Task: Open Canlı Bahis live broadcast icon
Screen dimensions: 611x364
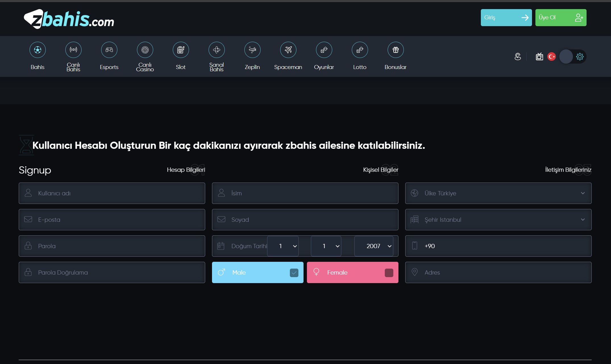Action: tap(73, 50)
